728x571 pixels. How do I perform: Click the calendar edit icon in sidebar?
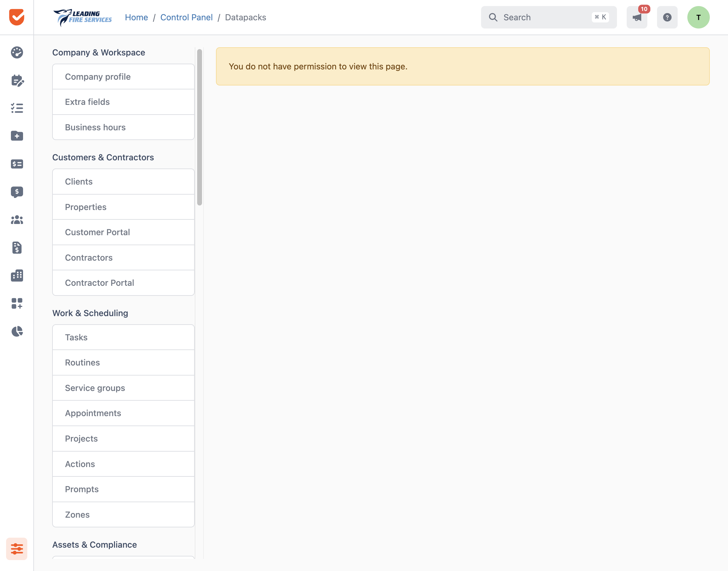(x=17, y=80)
